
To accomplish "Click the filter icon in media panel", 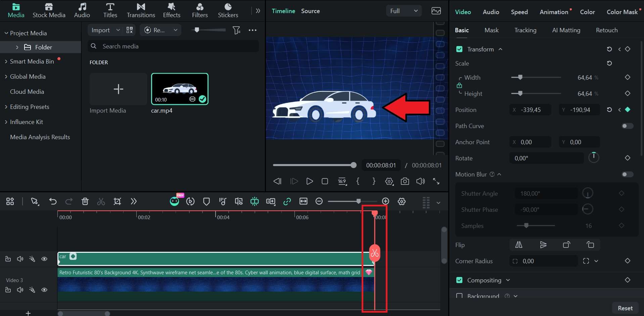I will 236,30.
